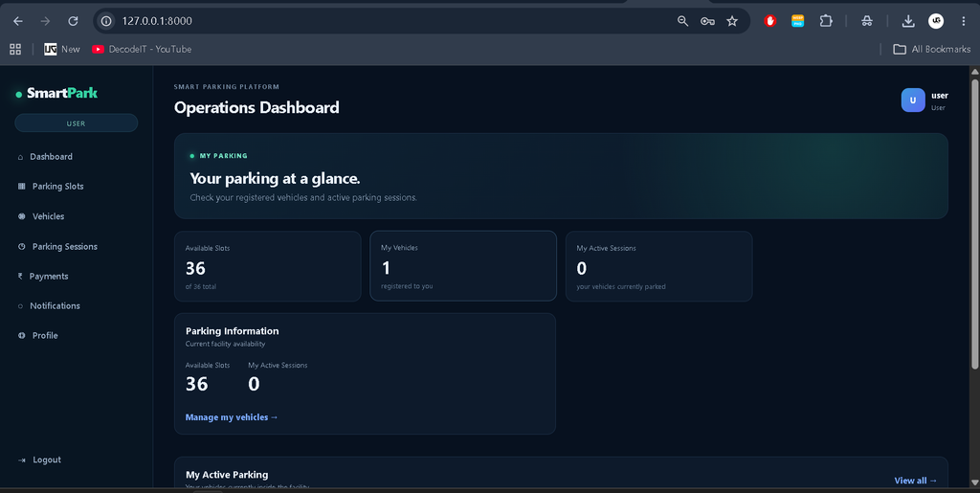The image size is (980, 493).
Task: Go back with browser back arrow
Action: click(18, 21)
